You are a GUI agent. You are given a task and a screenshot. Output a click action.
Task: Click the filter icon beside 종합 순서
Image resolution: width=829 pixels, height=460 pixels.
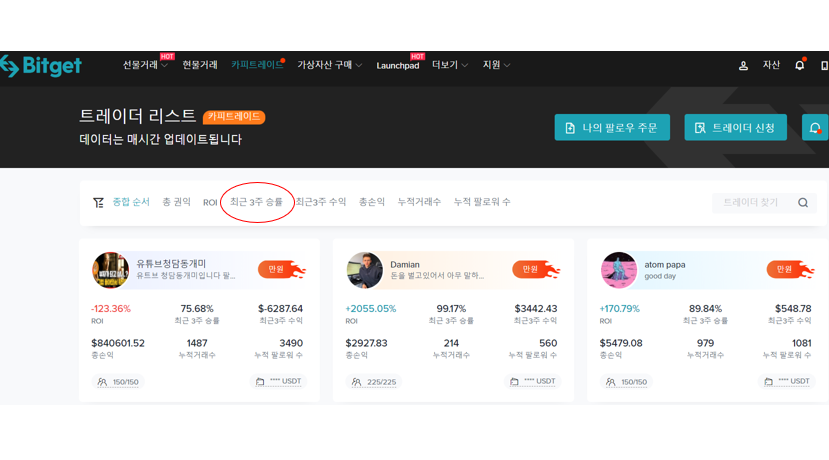98,203
